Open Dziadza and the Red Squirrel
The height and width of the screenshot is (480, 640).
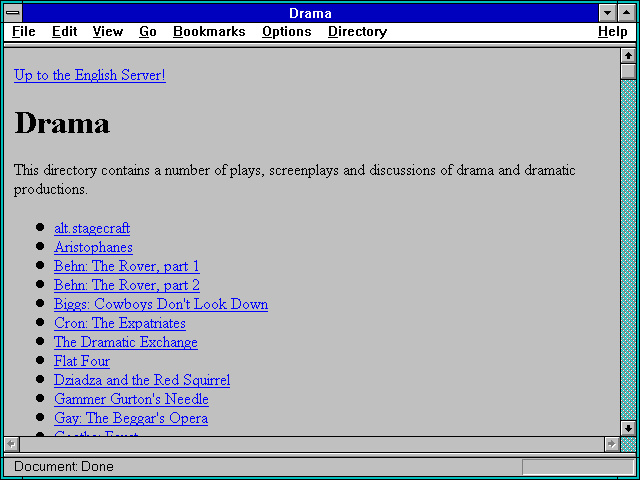142,380
